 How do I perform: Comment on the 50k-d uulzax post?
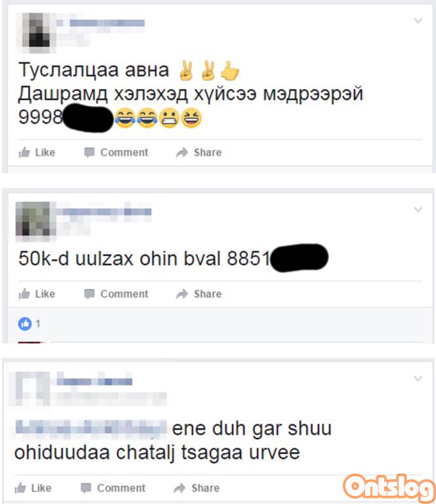tap(116, 294)
